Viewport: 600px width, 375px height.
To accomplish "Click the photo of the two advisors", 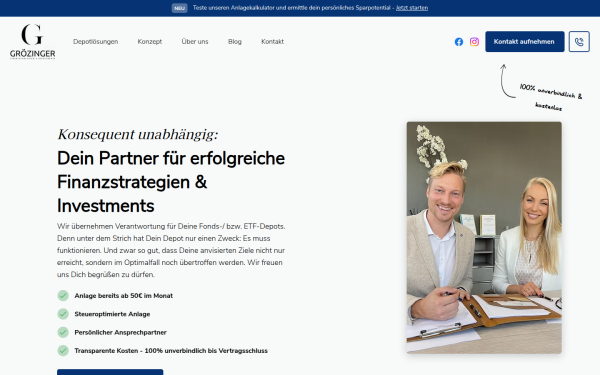I will pos(484,237).
